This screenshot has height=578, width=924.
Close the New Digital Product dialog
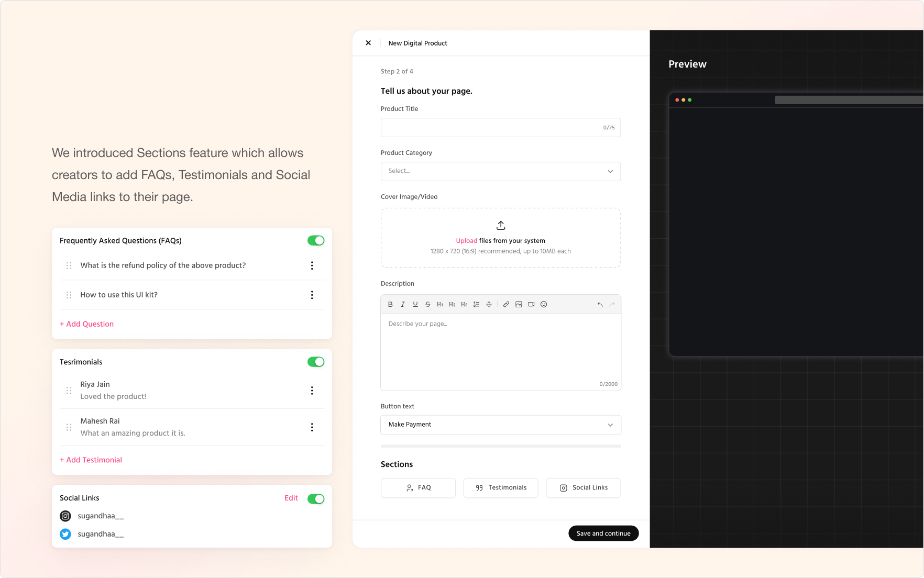368,43
